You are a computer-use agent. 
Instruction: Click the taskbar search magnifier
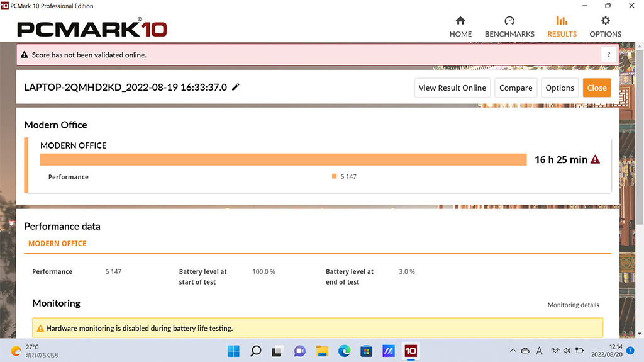click(x=256, y=351)
